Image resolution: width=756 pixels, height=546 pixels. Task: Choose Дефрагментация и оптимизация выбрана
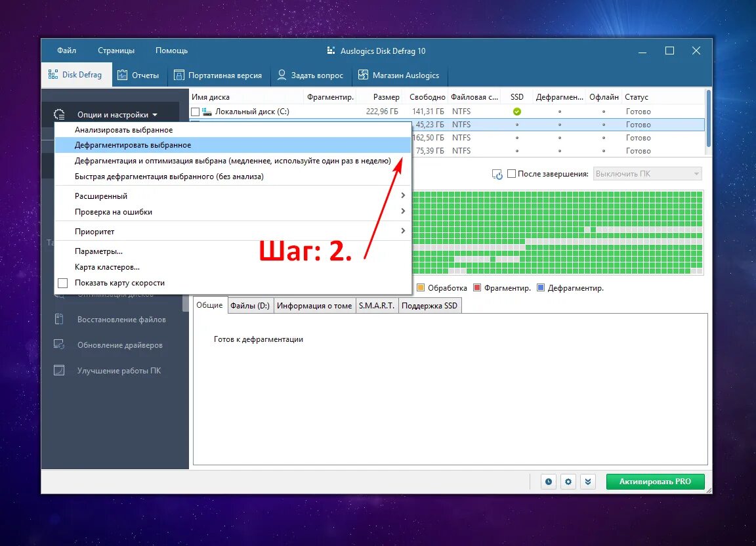[233, 161]
